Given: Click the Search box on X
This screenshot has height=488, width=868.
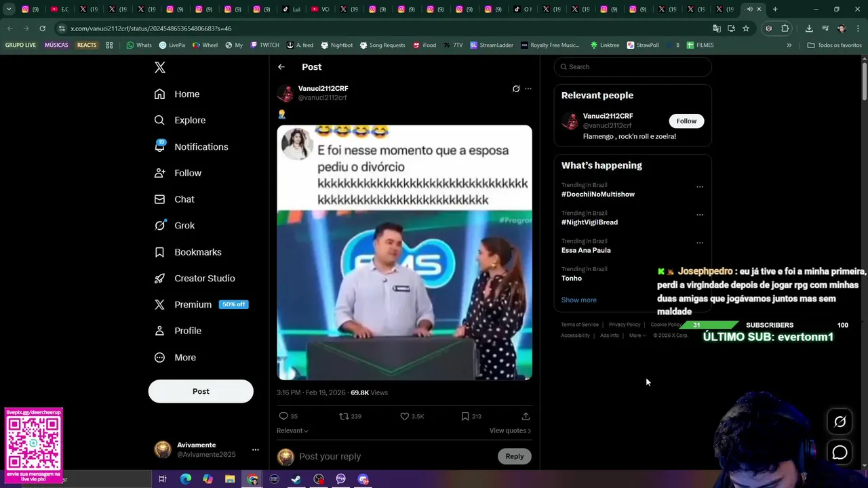Looking at the screenshot, I should tap(633, 67).
